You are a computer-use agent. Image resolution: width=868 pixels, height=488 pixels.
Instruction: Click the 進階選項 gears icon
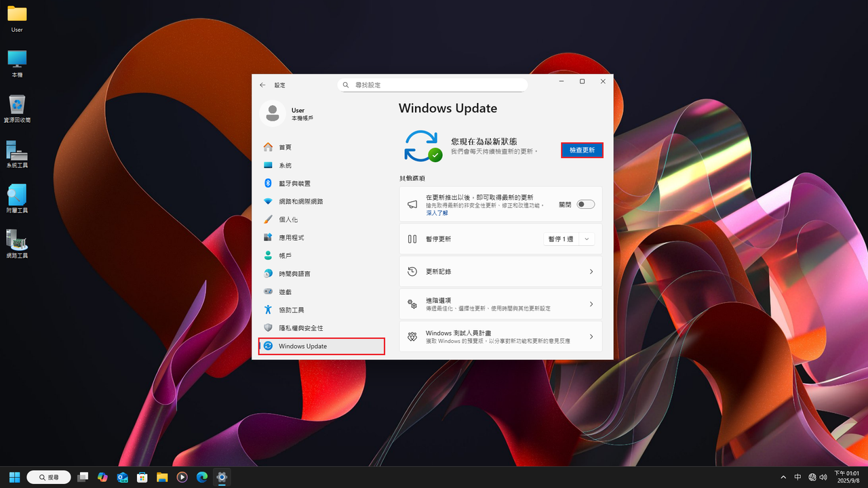412,304
